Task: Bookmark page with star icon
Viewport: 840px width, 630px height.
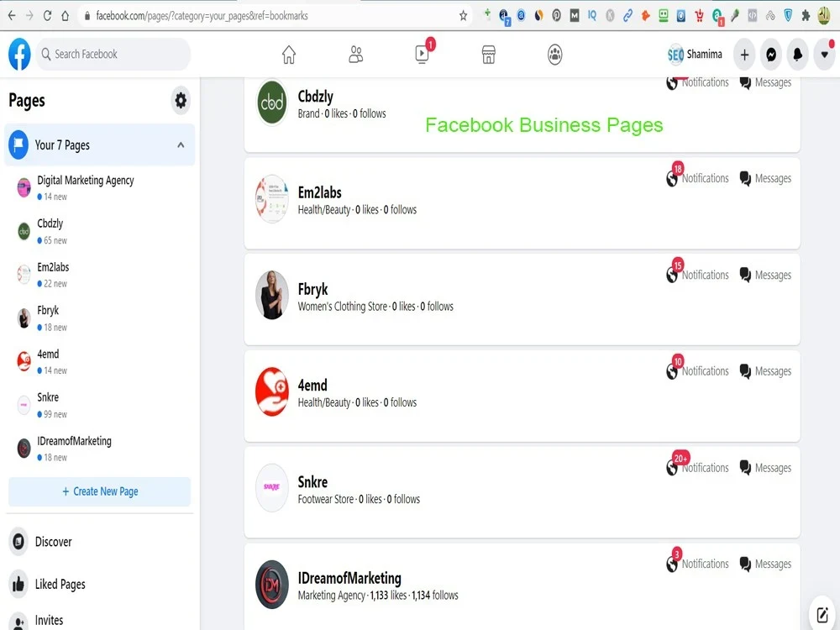Action: (x=464, y=15)
